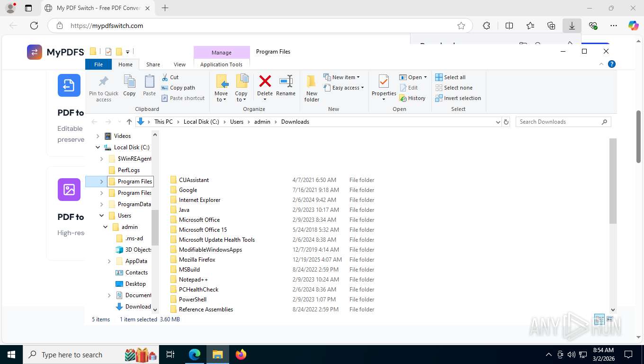Click quick access toolbar Properties checkmark icon
The image size is (644, 364).
coord(108,51)
